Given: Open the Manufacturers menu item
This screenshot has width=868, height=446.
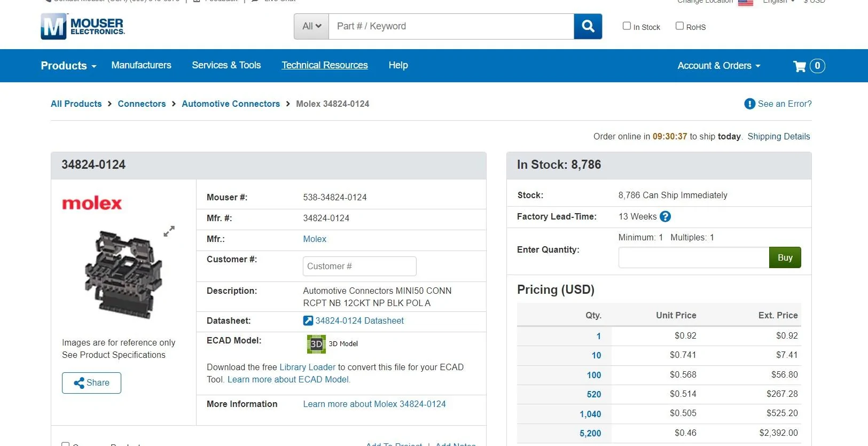Looking at the screenshot, I should coord(142,65).
